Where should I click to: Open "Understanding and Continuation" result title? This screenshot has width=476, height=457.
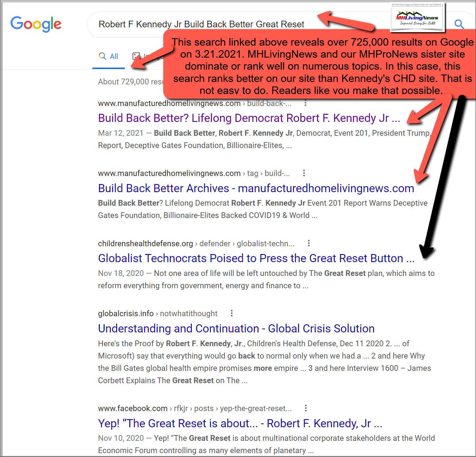pos(236,329)
